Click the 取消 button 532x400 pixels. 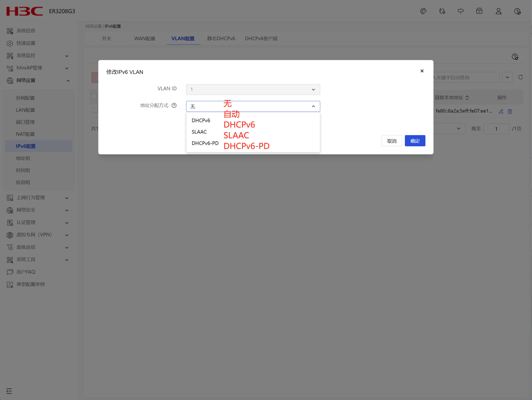(391, 141)
